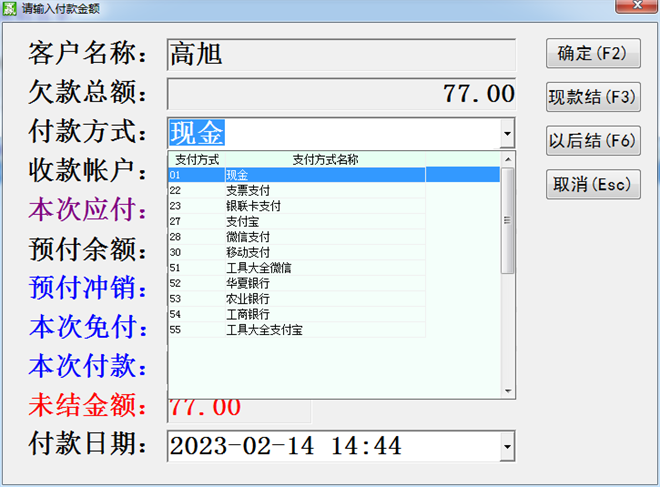Click the 付款方式 combo box text 现金

click(x=197, y=133)
